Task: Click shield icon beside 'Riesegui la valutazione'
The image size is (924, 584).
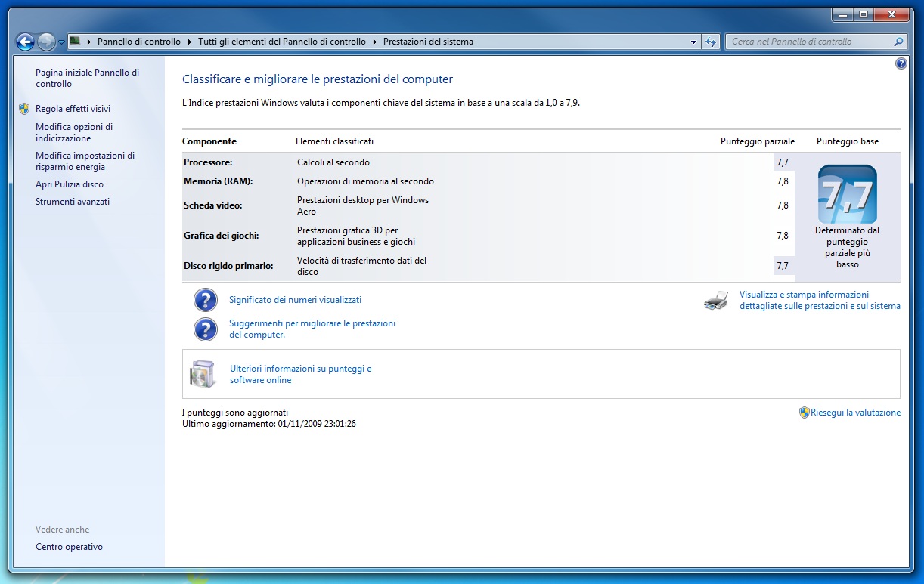Action: (805, 413)
